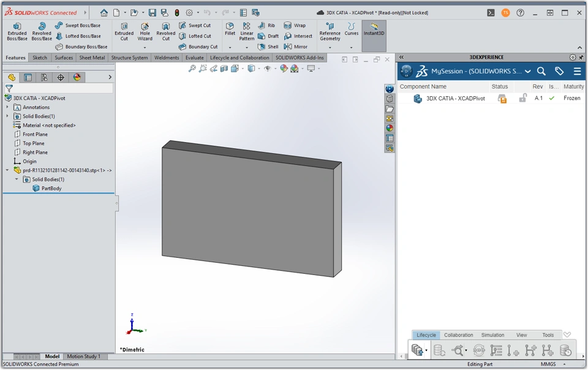The width and height of the screenshot is (588, 370).
Task: Select the Draft tool
Action: (268, 36)
